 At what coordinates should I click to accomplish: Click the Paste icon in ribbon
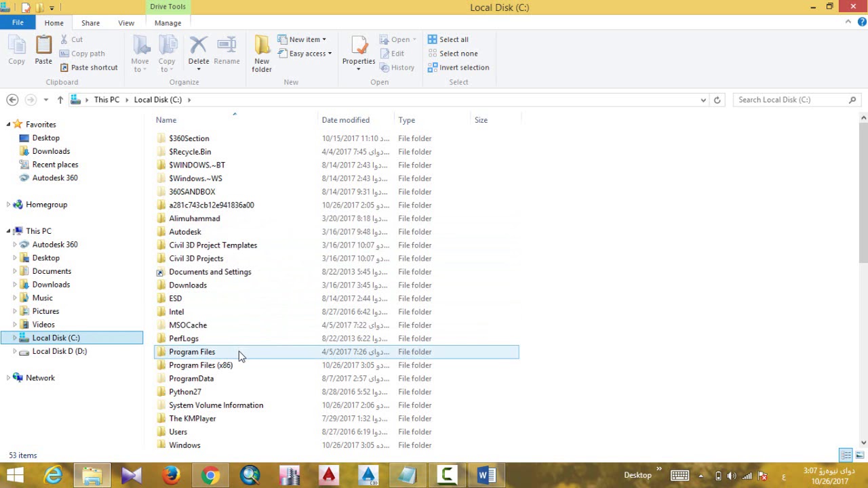43,45
